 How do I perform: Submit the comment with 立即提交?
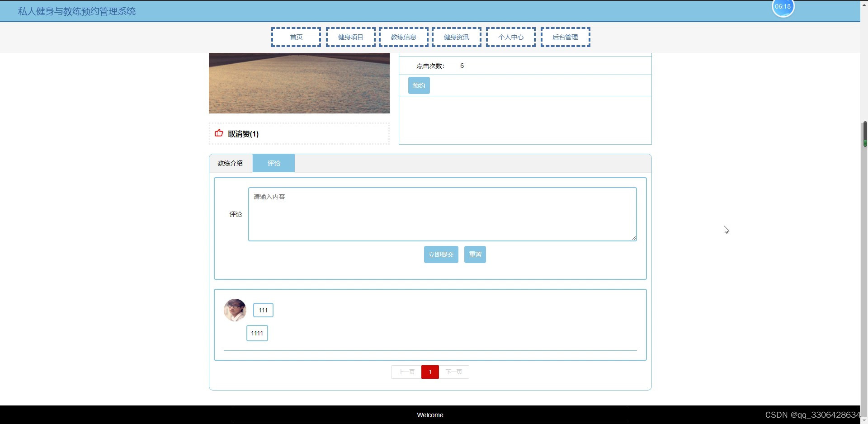point(441,254)
